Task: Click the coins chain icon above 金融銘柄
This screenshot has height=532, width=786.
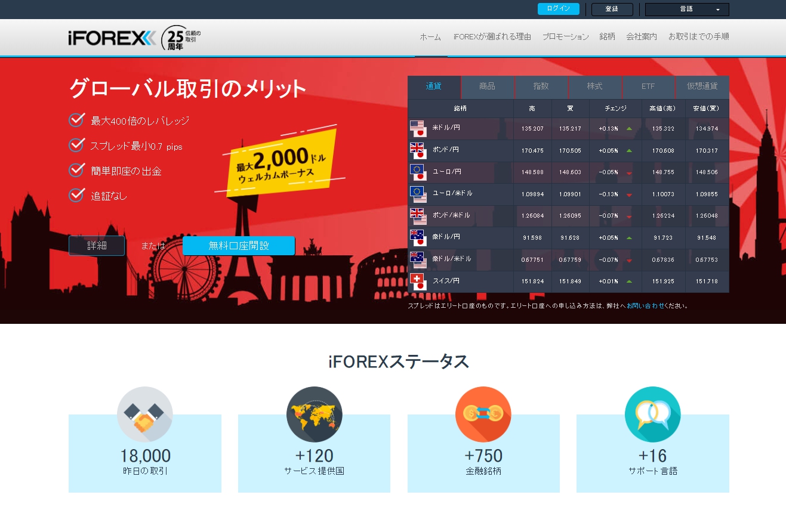Action: point(483,415)
